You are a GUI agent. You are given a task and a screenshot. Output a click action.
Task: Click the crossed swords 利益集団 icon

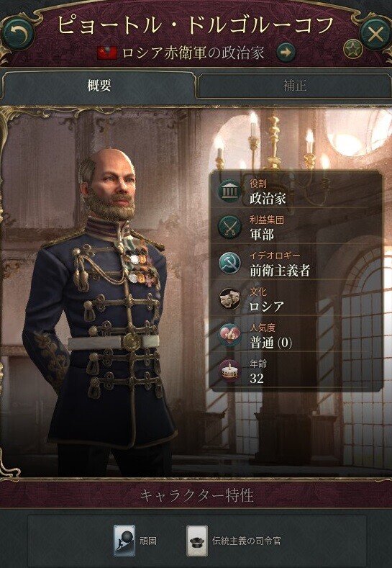point(229,227)
